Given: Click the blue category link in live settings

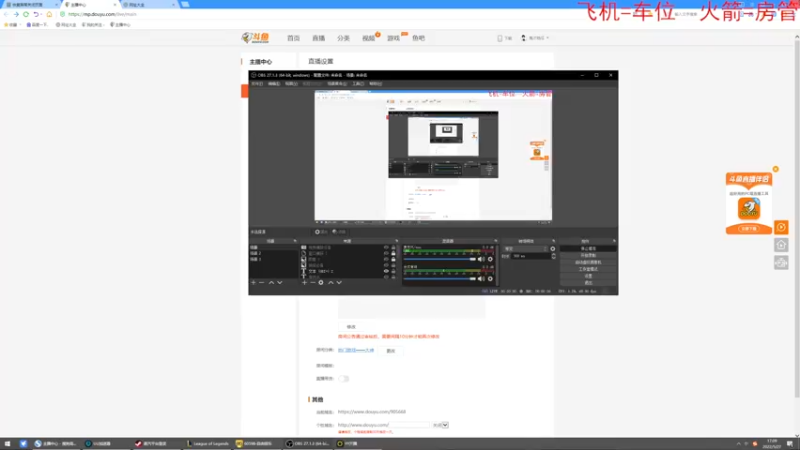Looking at the screenshot, I should [356, 351].
